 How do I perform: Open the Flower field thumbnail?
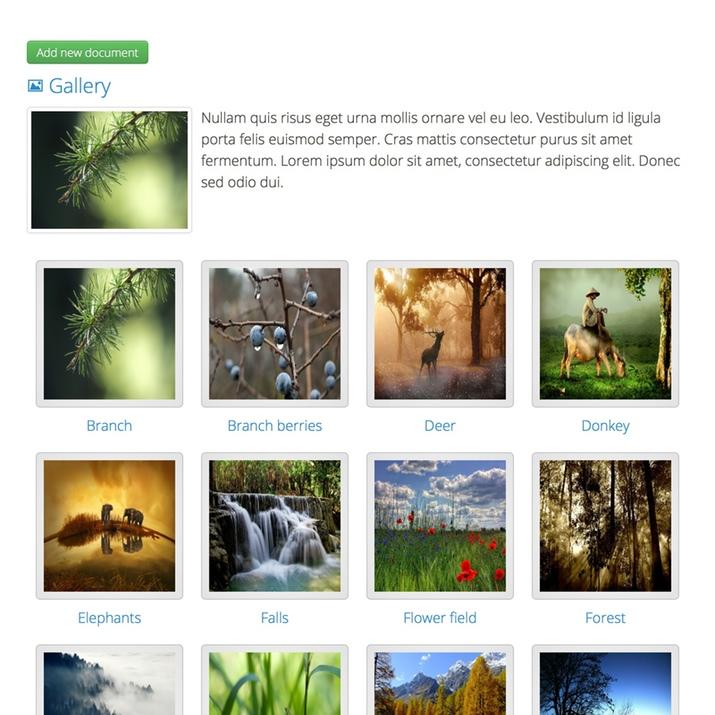[x=440, y=526]
